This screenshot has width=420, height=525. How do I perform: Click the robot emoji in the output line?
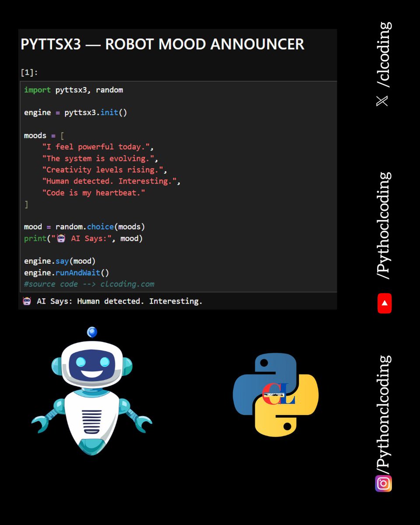point(27,301)
